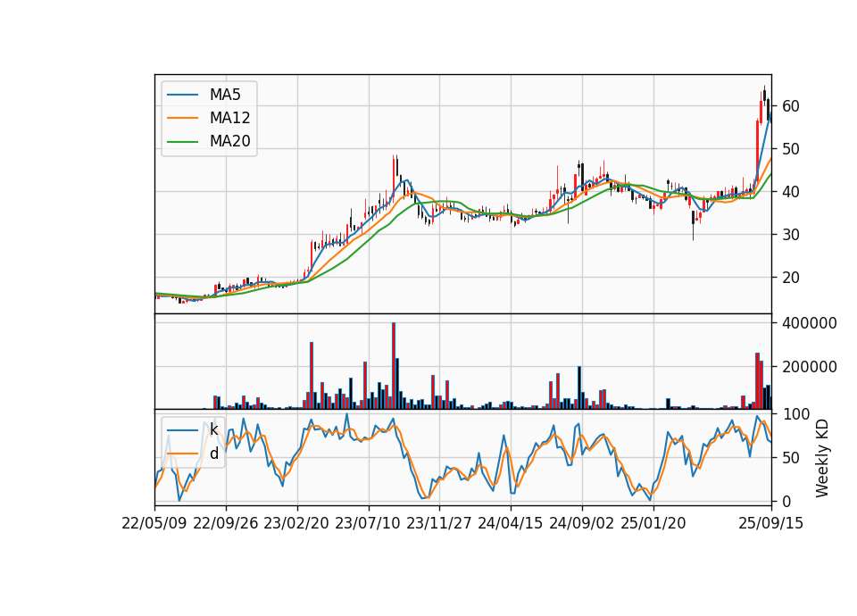Click the MA5 legend label
The height and width of the screenshot is (616, 857).
(x=225, y=95)
